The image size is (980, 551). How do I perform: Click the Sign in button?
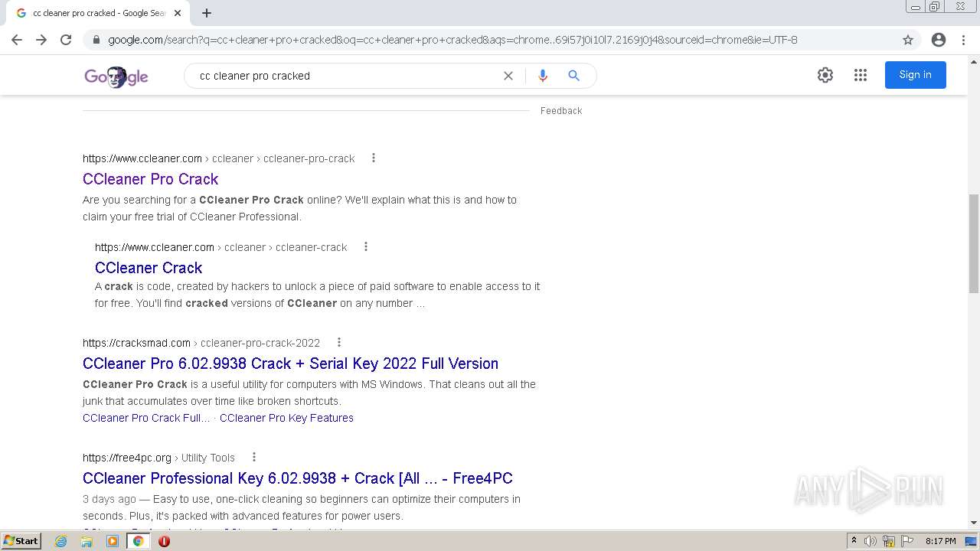(x=915, y=75)
